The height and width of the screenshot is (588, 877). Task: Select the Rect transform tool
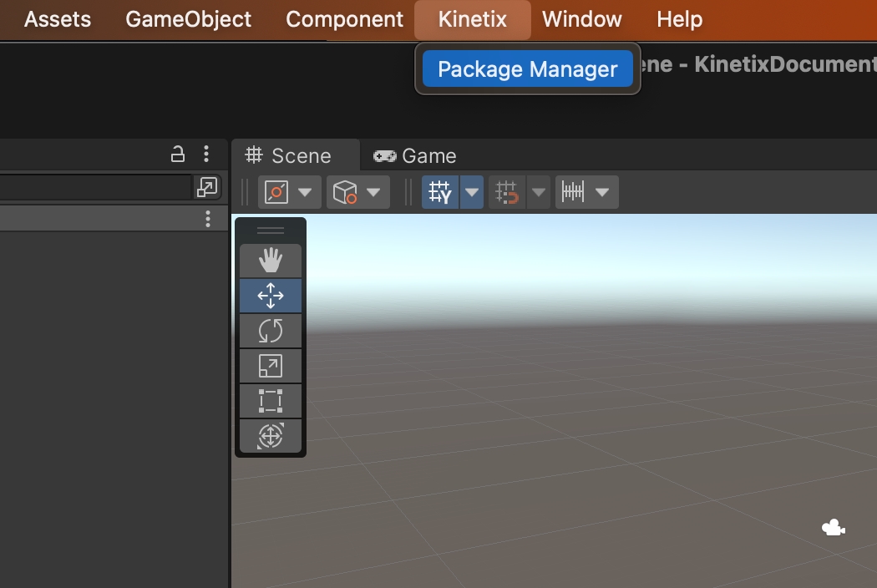[270, 401]
